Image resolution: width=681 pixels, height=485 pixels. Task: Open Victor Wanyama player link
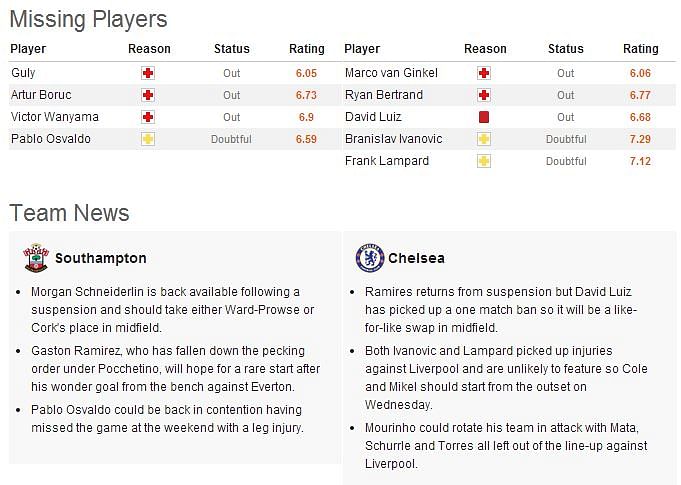[55, 117]
